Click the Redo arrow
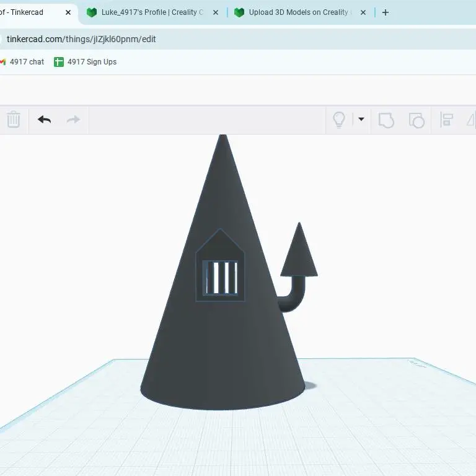The width and height of the screenshot is (476, 476). point(73,120)
